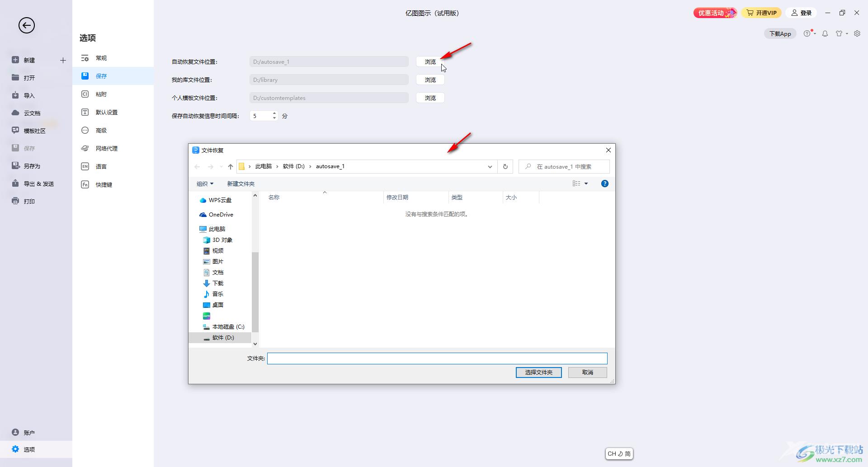Sort by the 修改日期 column header
868x467 pixels.
tap(415, 197)
